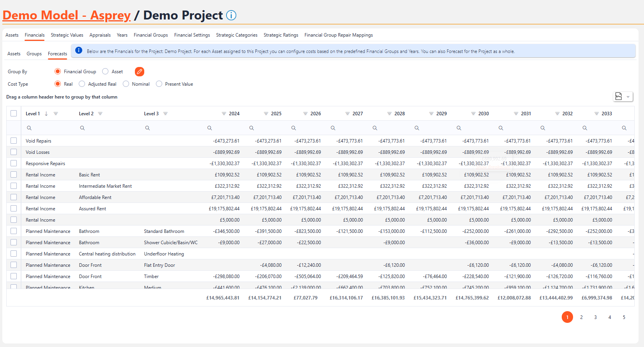Image resolution: width=644 pixels, height=347 pixels.
Task: Follow the Demo Model - Asprey link
Action: coord(66,15)
